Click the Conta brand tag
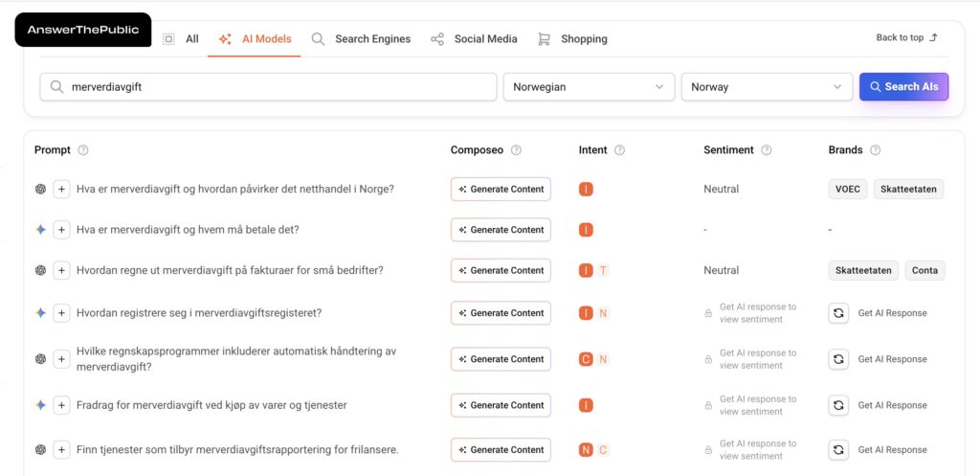The image size is (980, 476). pyautogui.click(x=925, y=271)
